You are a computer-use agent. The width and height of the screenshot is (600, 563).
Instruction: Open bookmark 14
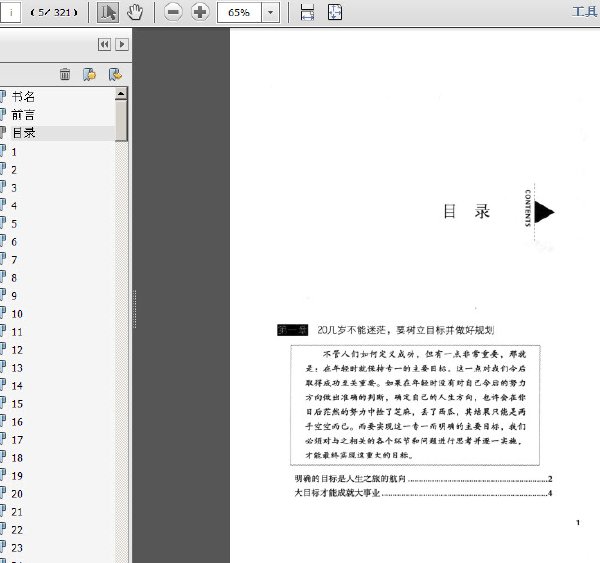coord(17,386)
